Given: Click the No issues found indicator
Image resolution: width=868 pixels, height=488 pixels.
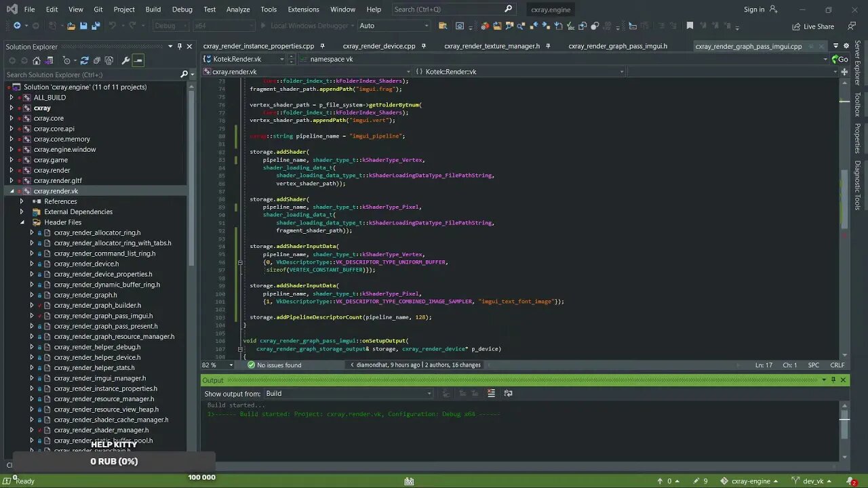Looking at the screenshot, I should point(275,365).
